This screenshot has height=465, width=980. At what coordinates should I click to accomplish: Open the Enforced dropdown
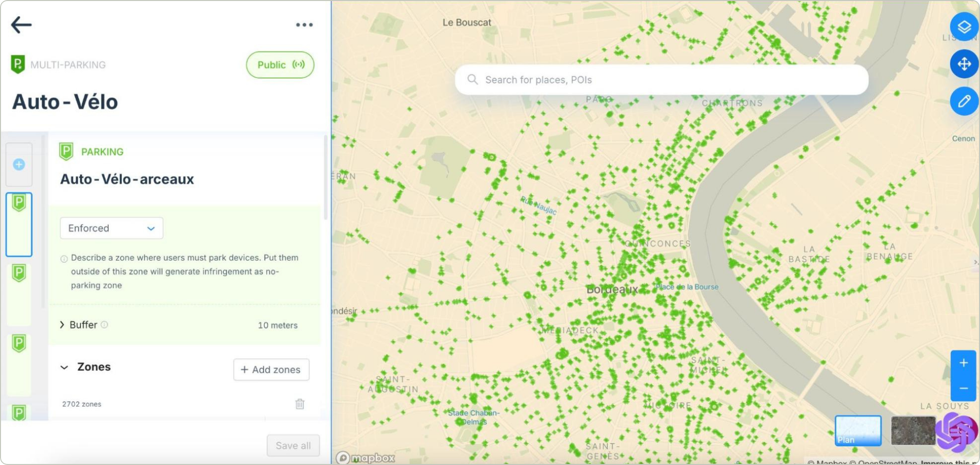(x=111, y=228)
